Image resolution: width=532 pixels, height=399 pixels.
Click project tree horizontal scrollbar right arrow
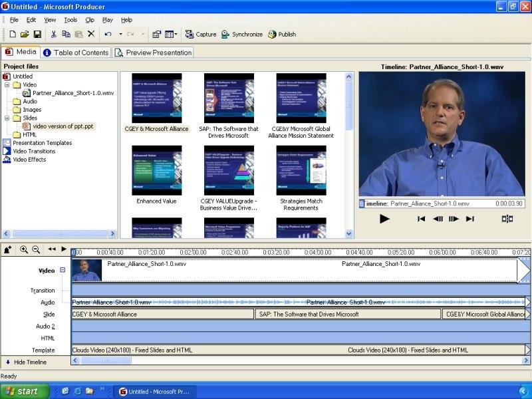click(x=112, y=233)
